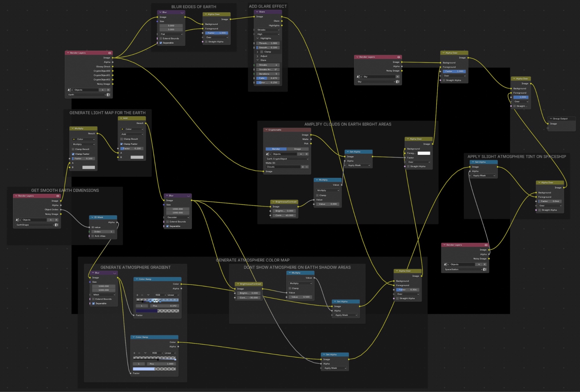Screen dimensions: 580x392
Task: Click minus icon beside Clouds Matte ID
Action: pos(307,167)
